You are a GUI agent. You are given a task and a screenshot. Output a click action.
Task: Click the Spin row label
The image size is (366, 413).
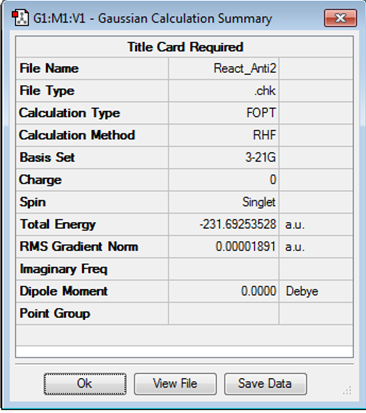[x=32, y=202]
